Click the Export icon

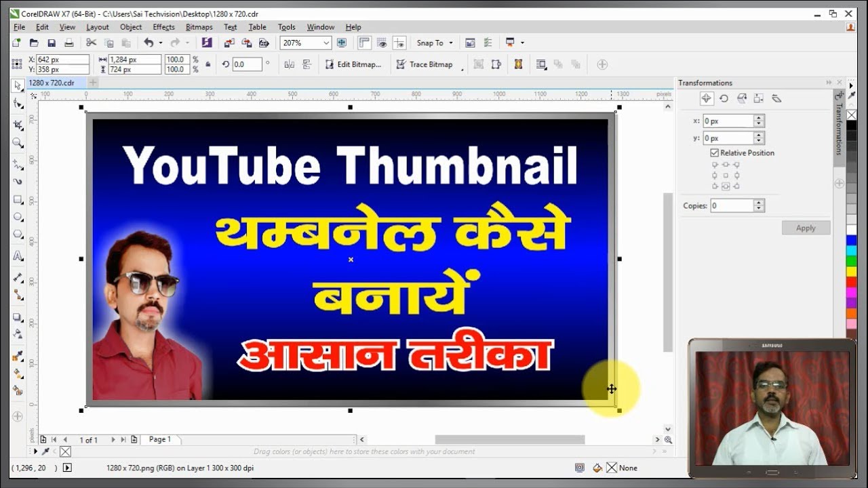[x=246, y=43]
